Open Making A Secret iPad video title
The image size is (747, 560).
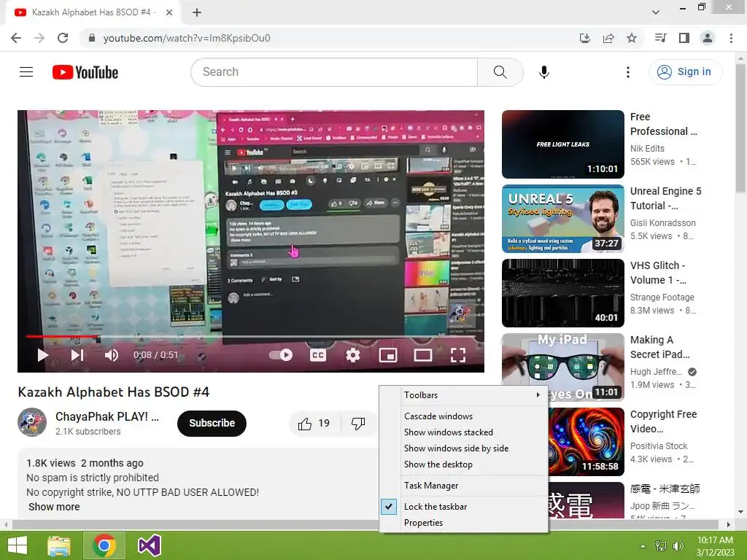(x=659, y=346)
